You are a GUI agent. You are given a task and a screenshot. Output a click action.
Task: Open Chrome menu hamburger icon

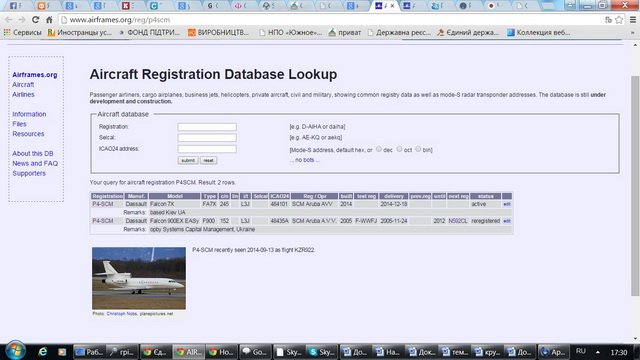(x=633, y=20)
